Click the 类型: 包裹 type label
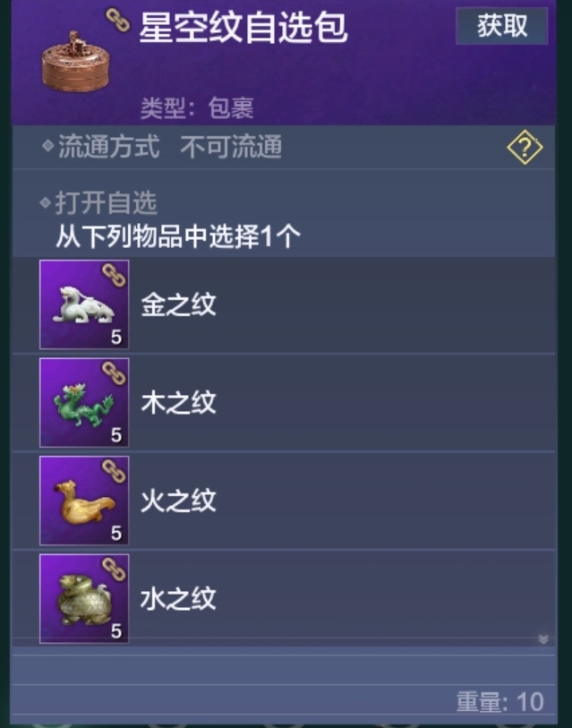572x728 pixels. click(197, 108)
